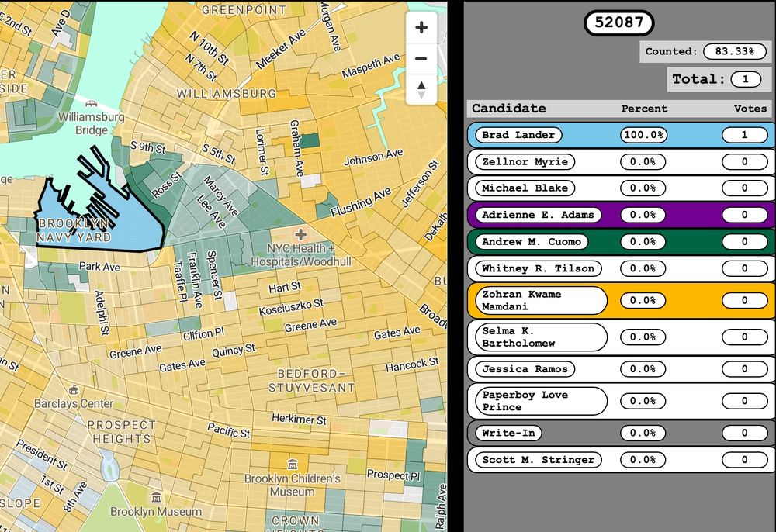The width and height of the screenshot is (776, 532).
Task: Click the Hancock St street label
Action: [x=412, y=365]
